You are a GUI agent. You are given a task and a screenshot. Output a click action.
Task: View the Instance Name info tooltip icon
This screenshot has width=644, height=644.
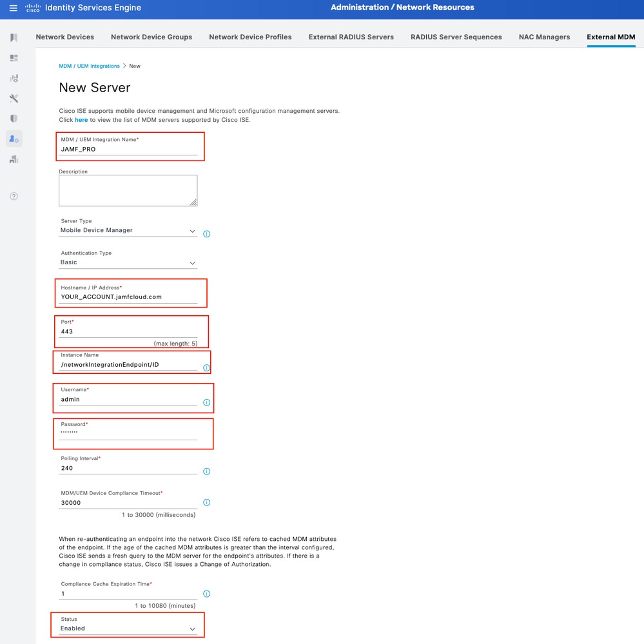[206, 368]
